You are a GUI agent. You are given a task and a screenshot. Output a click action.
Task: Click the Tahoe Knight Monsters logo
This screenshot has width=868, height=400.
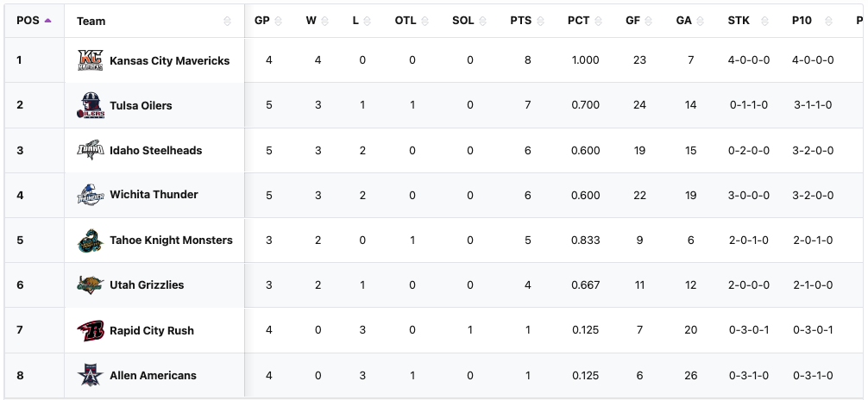tap(90, 241)
